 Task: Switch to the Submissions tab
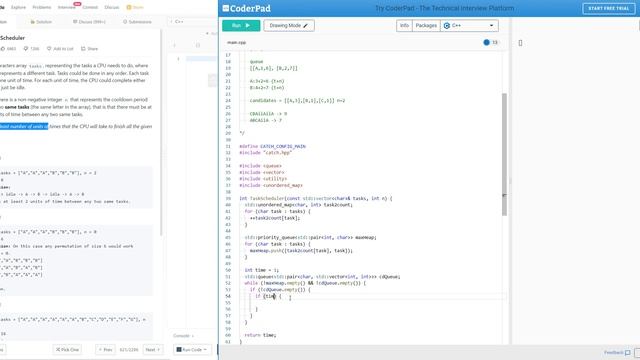[137, 22]
